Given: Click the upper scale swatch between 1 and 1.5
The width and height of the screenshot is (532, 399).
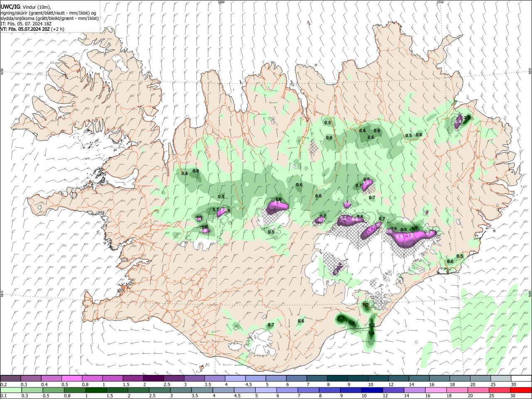Looking at the screenshot, I should point(112,379).
